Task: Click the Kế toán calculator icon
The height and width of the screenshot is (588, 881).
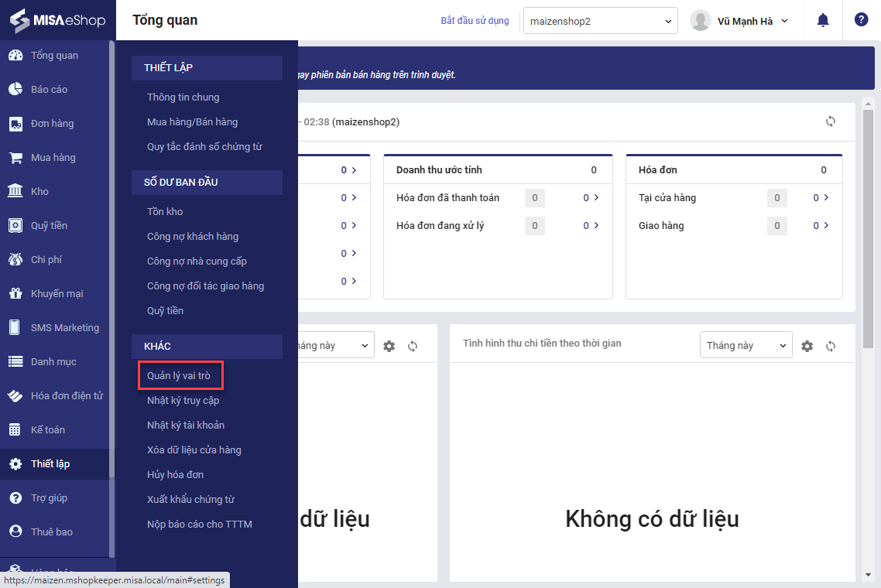Action: pos(15,429)
